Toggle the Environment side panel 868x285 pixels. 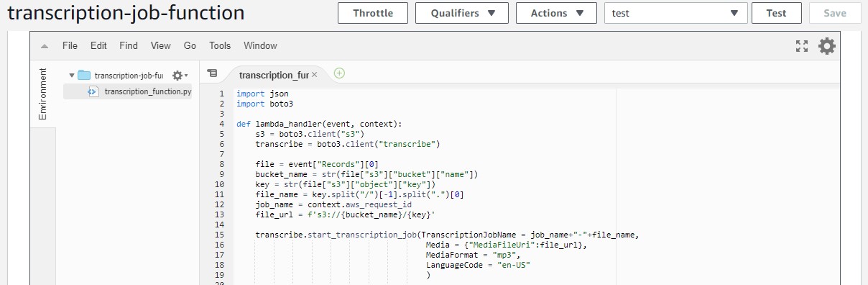(x=42, y=94)
